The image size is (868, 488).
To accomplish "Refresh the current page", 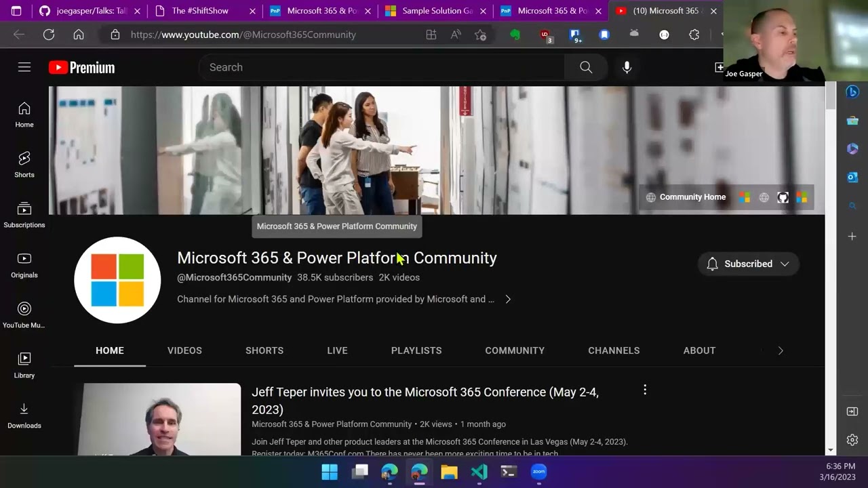I will [x=49, y=35].
